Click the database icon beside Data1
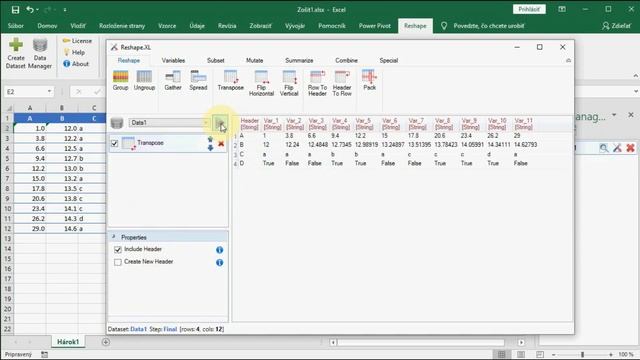The width and height of the screenshot is (640, 360). tap(117, 123)
